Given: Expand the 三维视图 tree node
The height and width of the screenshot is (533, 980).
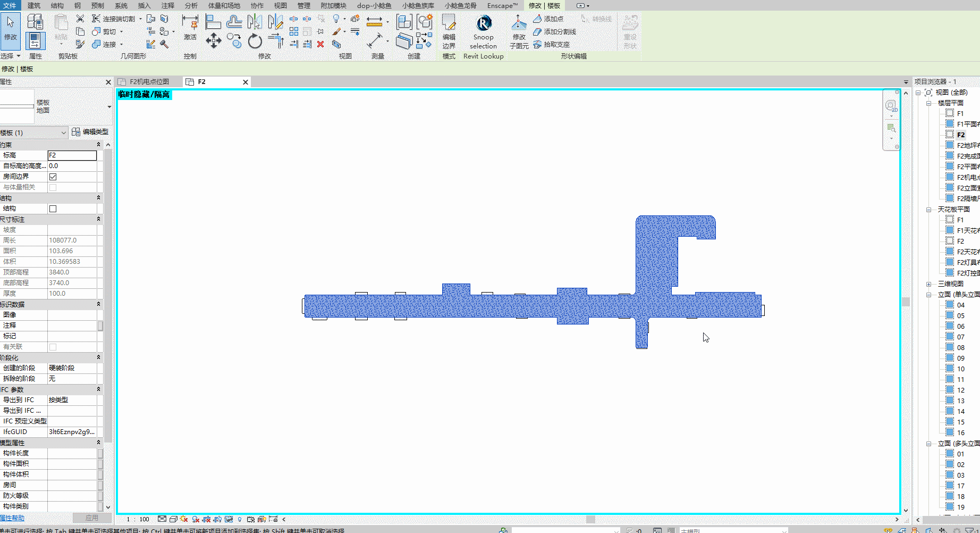Looking at the screenshot, I should tap(928, 284).
